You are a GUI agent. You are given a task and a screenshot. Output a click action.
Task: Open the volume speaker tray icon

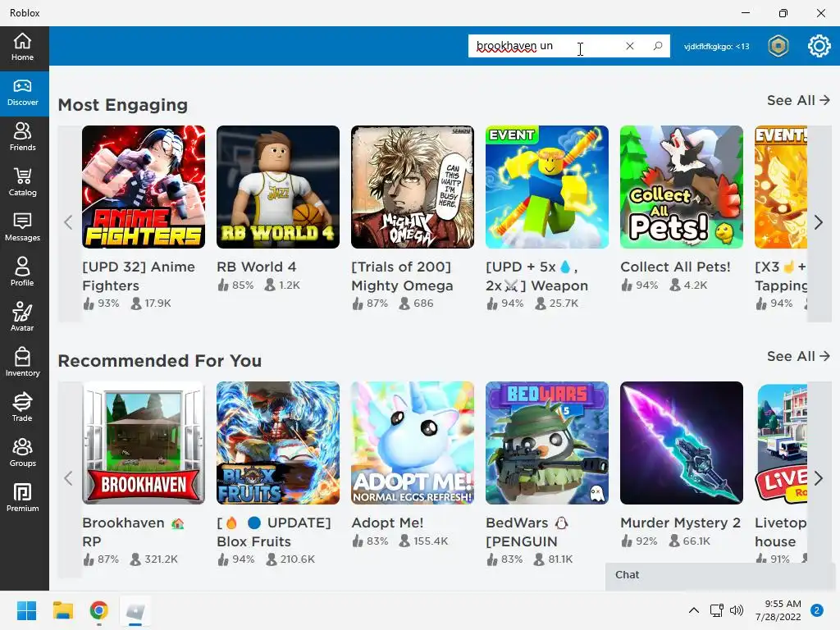click(737, 610)
